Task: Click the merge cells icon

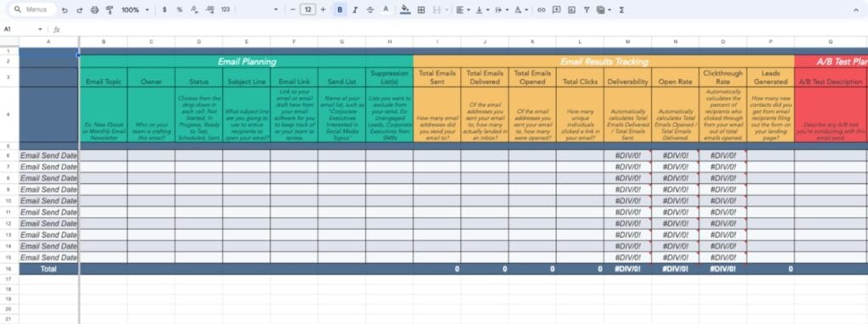Action: click(x=437, y=10)
